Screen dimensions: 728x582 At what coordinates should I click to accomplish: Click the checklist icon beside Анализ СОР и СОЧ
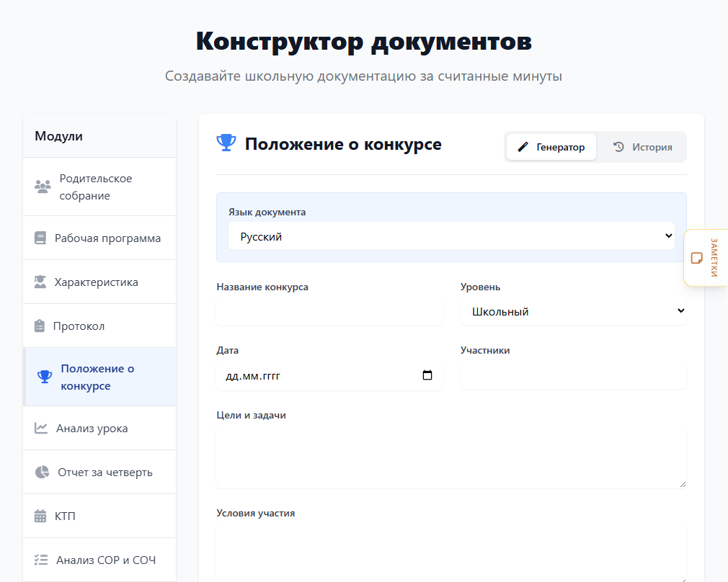tap(41, 560)
